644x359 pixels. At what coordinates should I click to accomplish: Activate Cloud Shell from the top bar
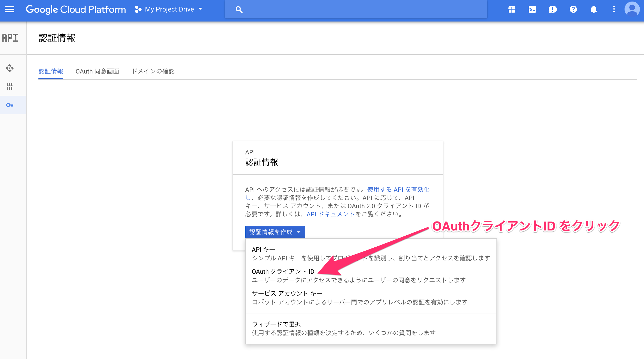[x=532, y=9]
